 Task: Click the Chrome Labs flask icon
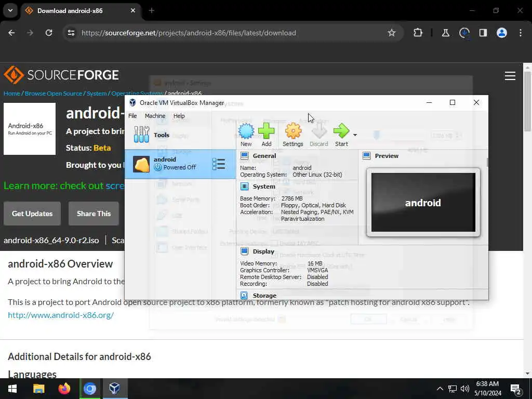click(445, 33)
